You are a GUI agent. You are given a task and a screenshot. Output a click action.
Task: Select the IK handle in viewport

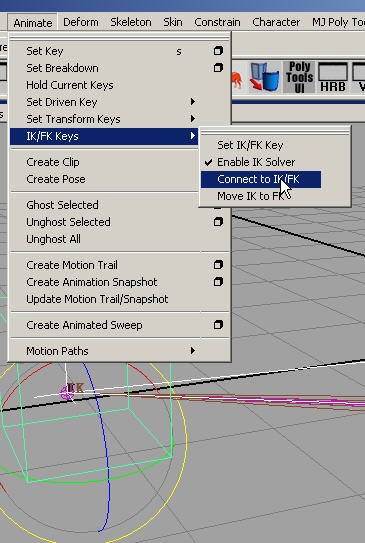(x=72, y=391)
